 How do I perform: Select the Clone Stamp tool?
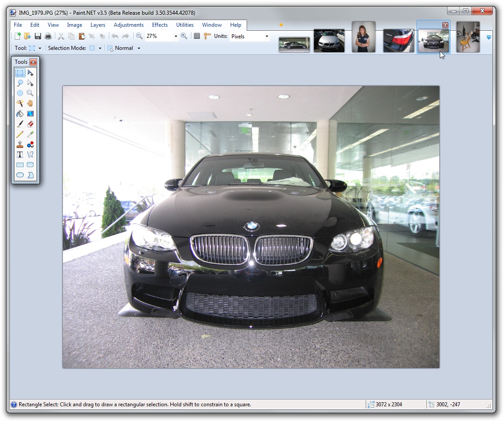click(20, 144)
